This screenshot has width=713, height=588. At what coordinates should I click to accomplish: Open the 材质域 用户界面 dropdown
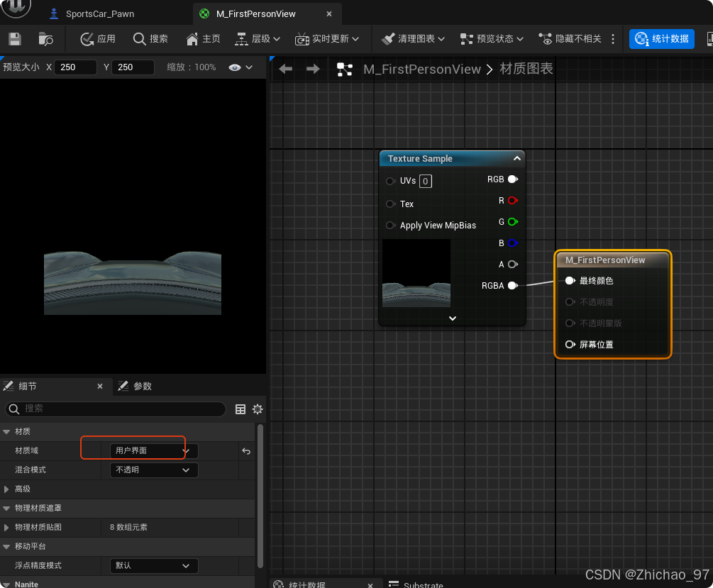[153, 451]
